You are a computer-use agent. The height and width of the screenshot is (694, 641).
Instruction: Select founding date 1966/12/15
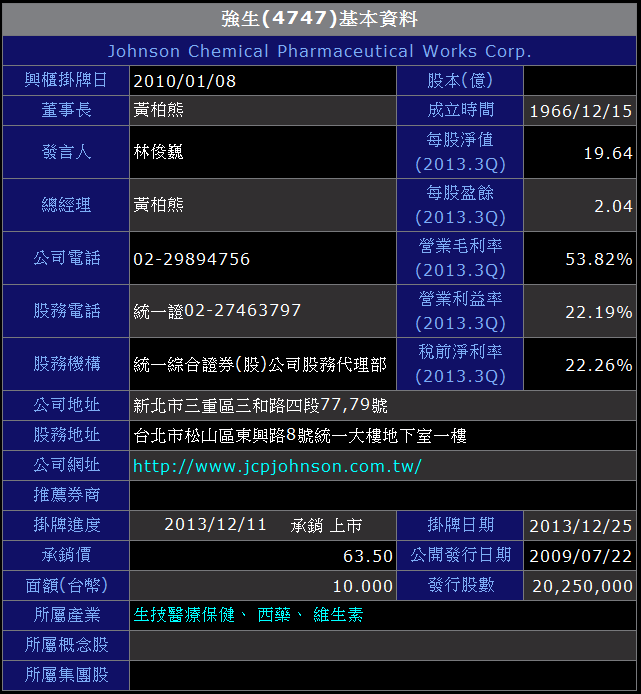point(581,111)
